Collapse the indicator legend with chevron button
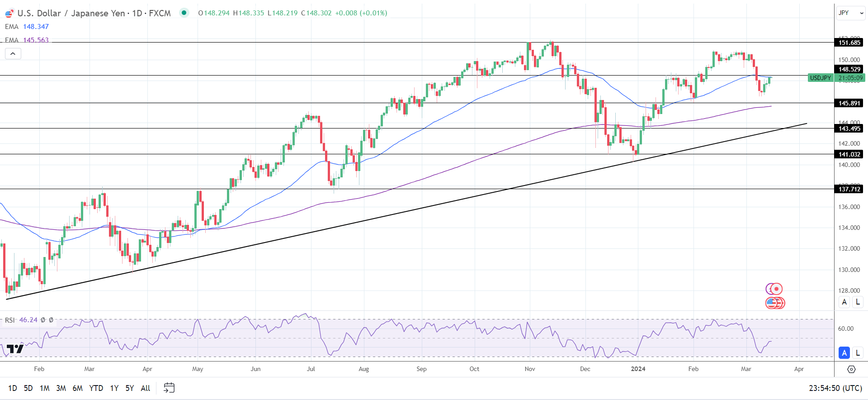868x400 pixels. (13, 54)
